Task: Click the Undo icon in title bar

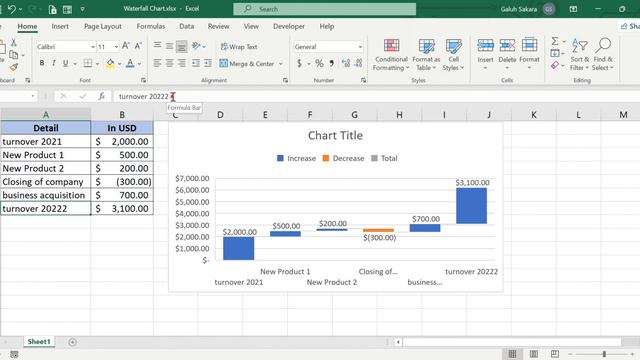Action: pyautogui.click(x=11, y=9)
